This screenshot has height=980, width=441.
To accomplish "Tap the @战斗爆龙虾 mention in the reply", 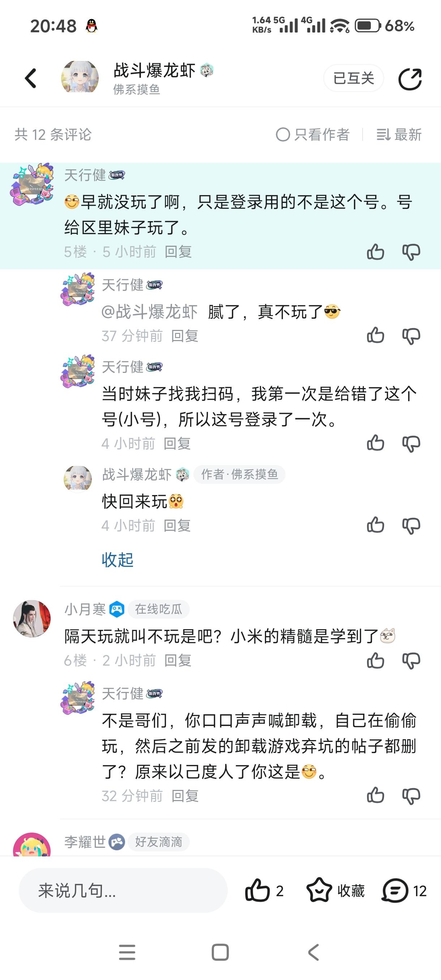I will point(149,312).
